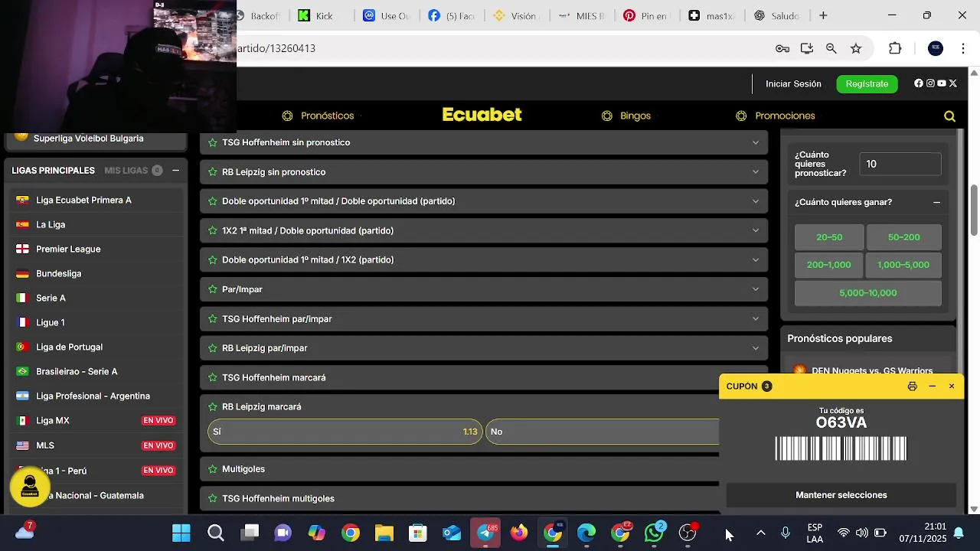Expand RB Leipzig sin pronostico chevron

click(756, 172)
